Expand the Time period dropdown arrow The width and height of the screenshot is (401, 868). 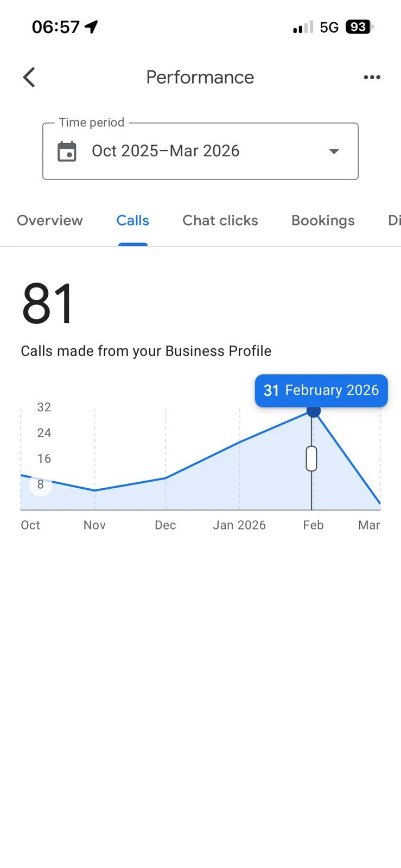(x=334, y=151)
